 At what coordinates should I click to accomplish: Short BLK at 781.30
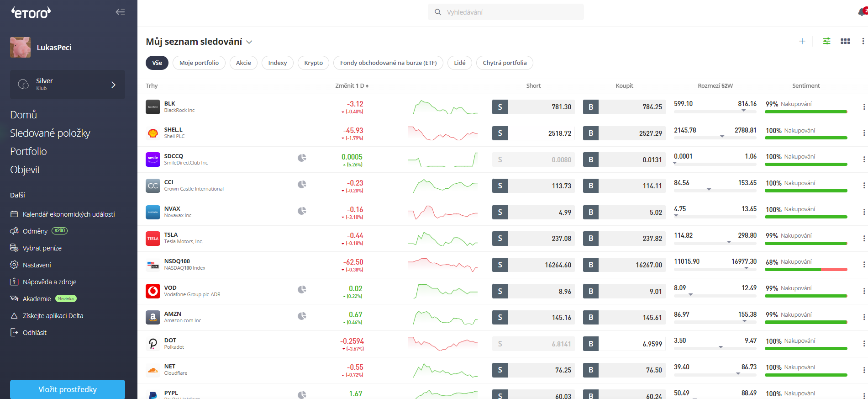533,107
